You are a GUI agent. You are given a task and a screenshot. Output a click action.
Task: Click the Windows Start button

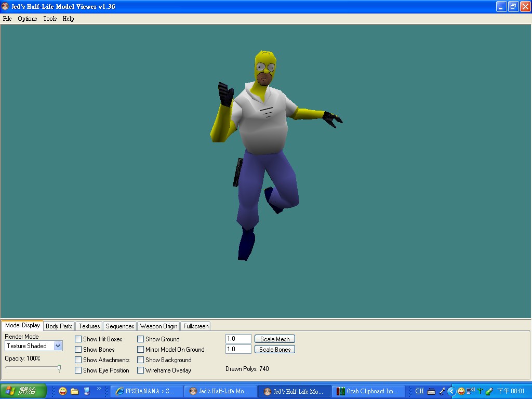coord(23,391)
